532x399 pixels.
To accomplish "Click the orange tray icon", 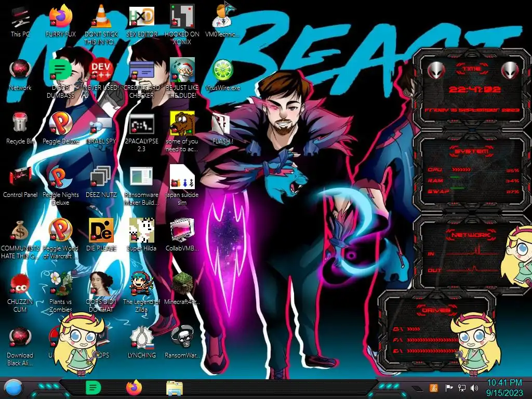I will click(433, 388).
